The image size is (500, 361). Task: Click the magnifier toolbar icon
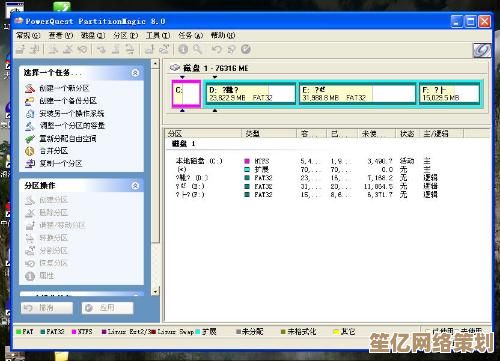click(x=198, y=49)
